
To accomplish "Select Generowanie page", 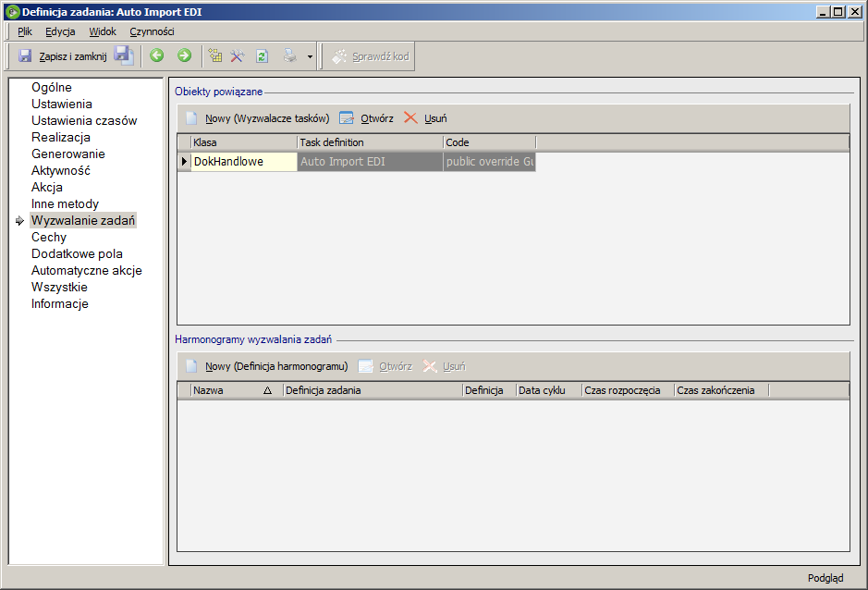I will [68, 154].
